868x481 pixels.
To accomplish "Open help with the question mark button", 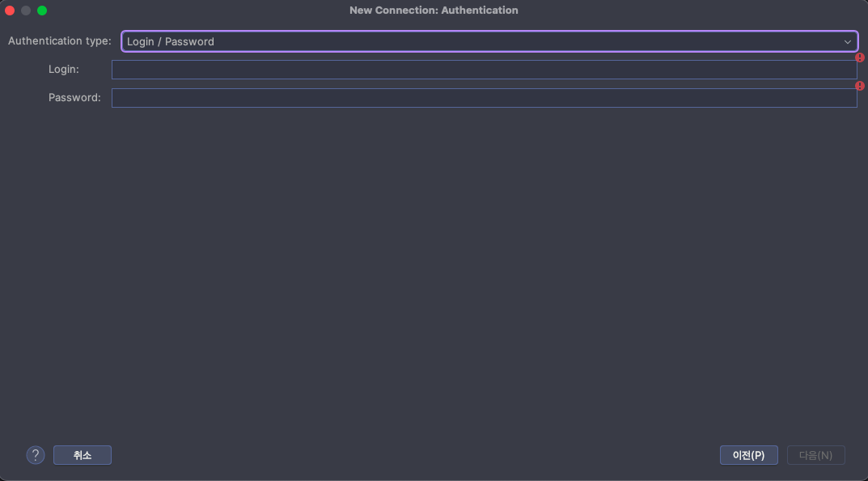I will 36,456.
